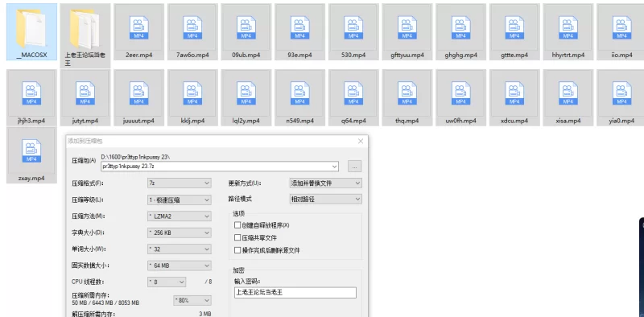
Task: Open the CPU threads count dropdown
Action: point(167,282)
